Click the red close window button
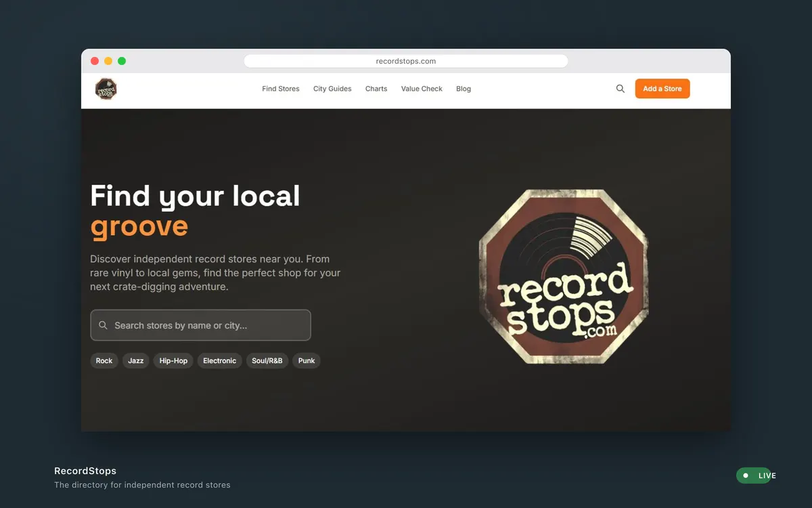The width and height of the screenshot is (812, 508). tap(95, 61)
